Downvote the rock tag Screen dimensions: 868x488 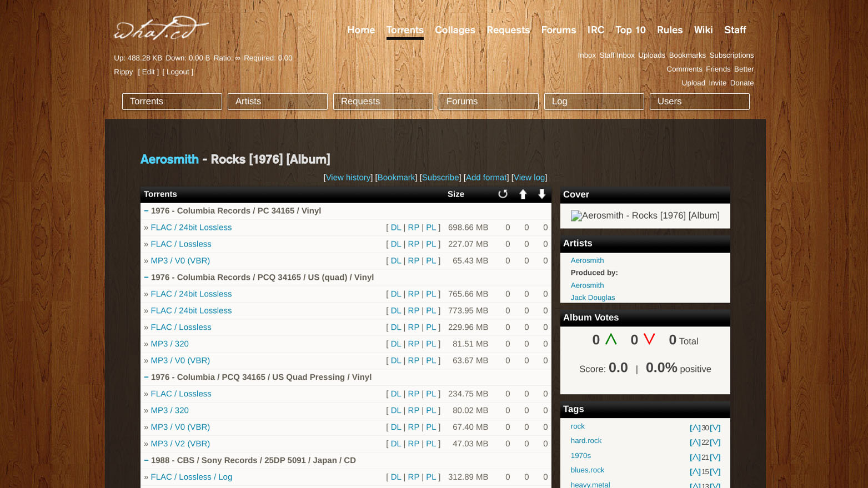pos(715,428)
